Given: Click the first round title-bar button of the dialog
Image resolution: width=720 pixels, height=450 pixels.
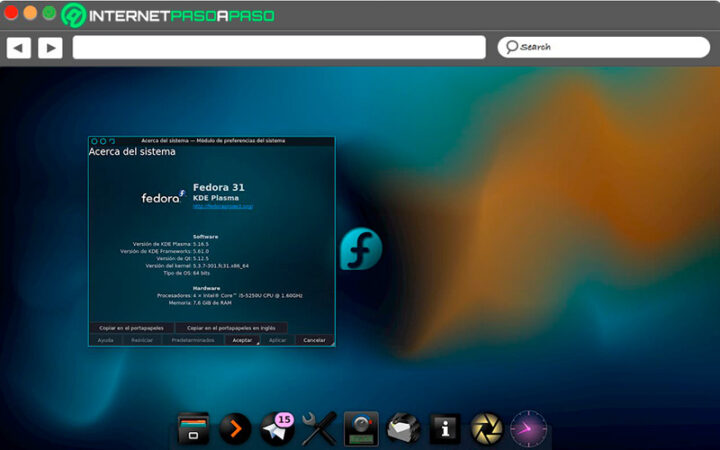Looking at the screenshot, I should (95, 141).
